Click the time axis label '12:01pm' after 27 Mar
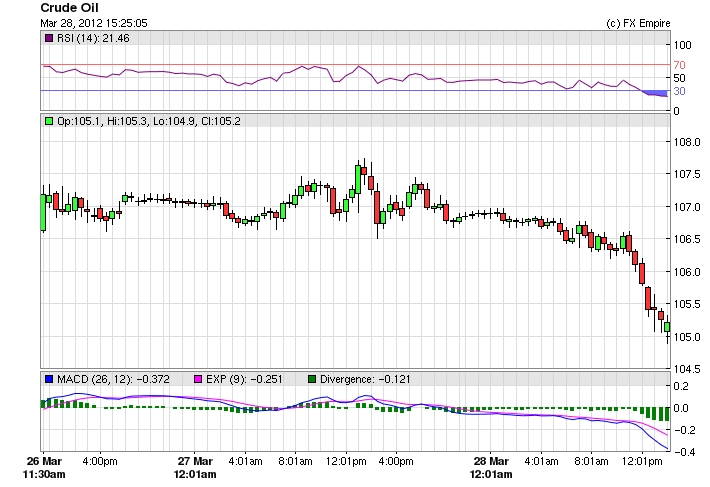 pos(346,461)
